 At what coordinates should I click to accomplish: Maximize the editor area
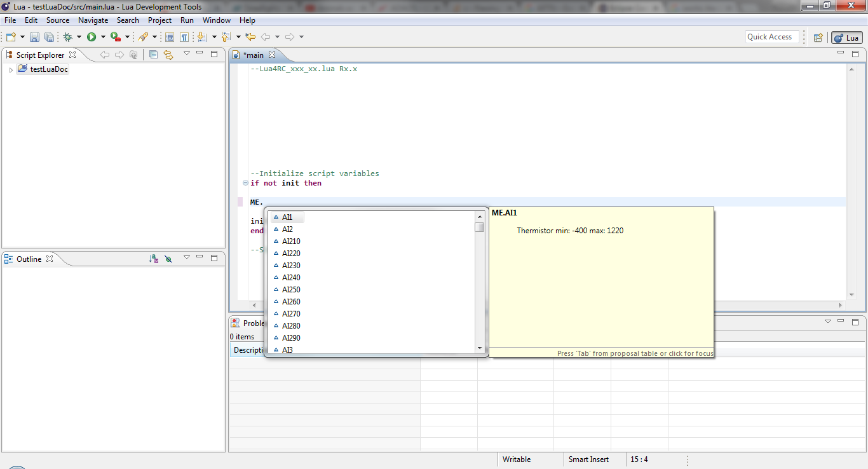[855, 53]
